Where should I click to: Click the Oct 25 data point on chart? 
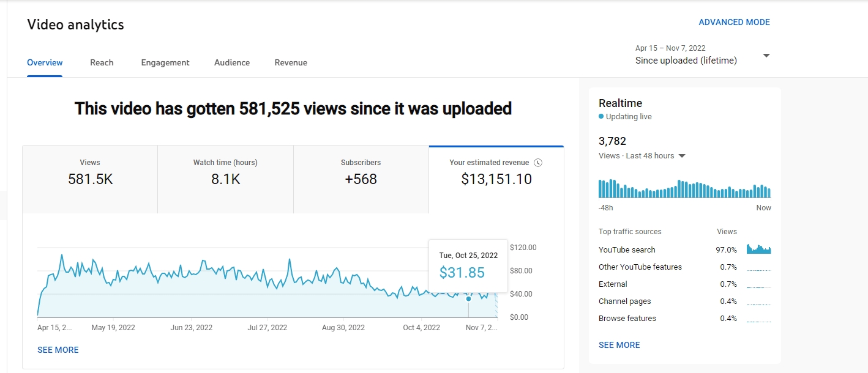click(x=469, y=298)
